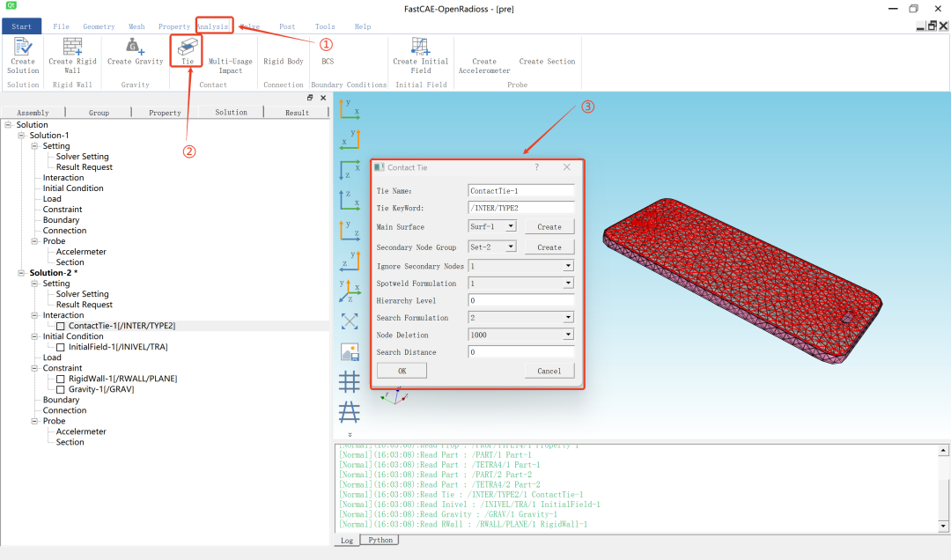This screenshot has width=951, height=560.
Task: Click the save picture icon
Action: point(350,352)
